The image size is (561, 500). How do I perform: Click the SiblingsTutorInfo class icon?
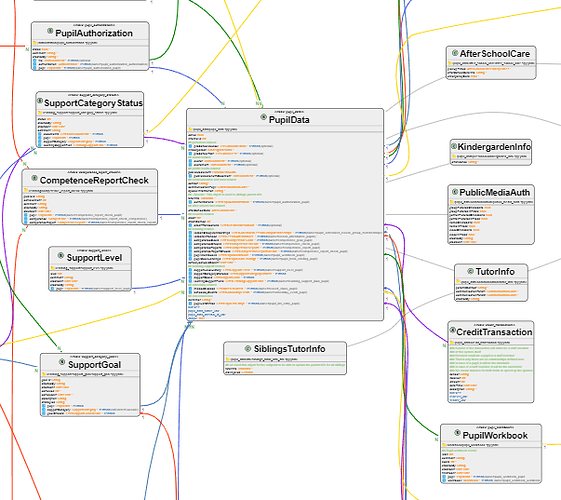coord(248,348)
